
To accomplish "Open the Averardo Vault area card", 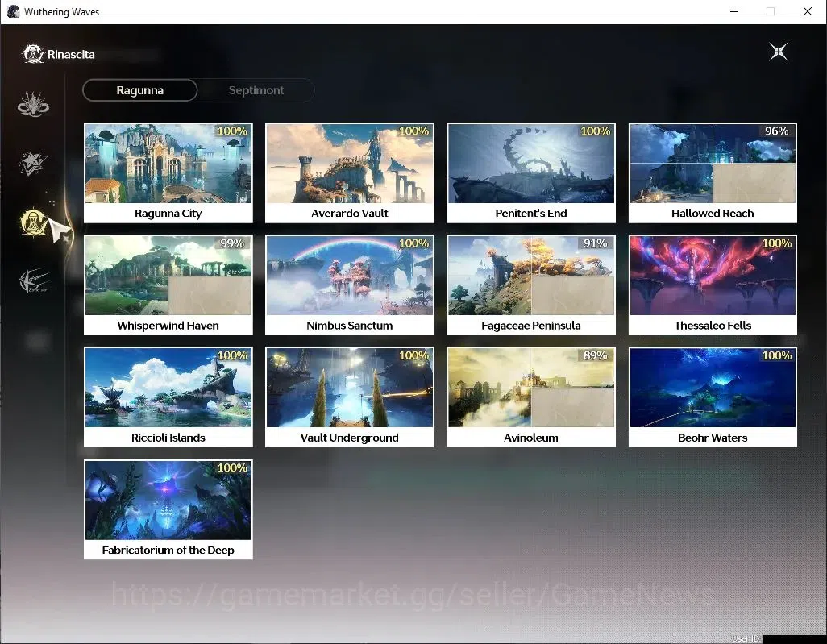I will (350, 173).
